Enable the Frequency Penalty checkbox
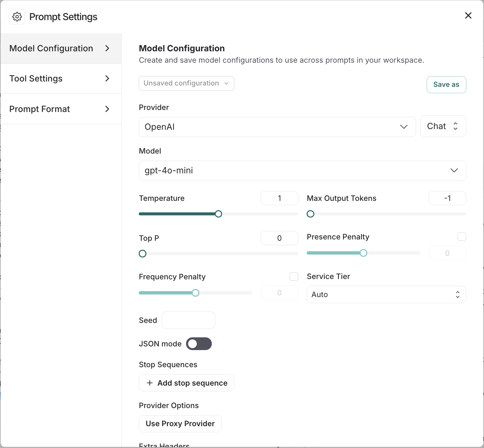 pos(294,277)
